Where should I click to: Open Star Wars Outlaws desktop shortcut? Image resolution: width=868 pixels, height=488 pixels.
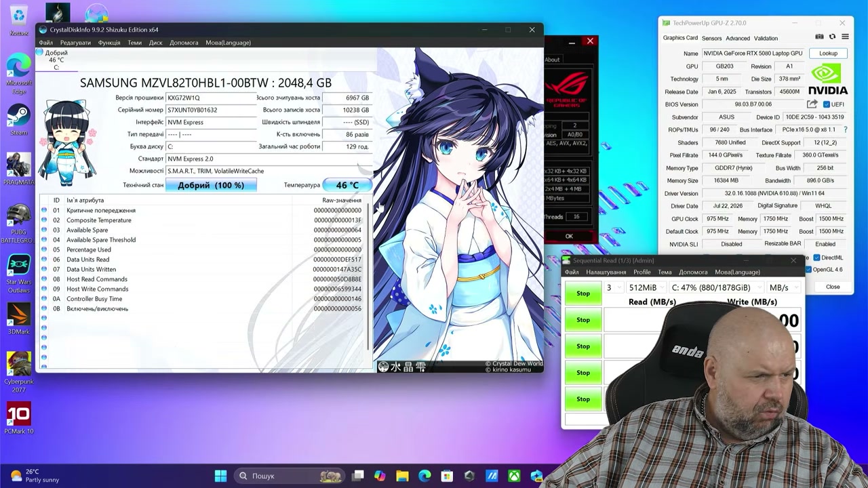(19, 273)
